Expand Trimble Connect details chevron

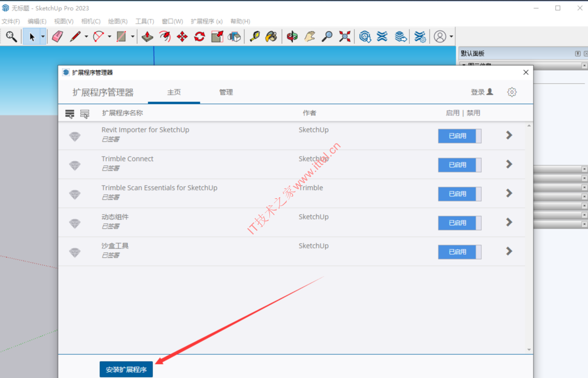(509, 164)
